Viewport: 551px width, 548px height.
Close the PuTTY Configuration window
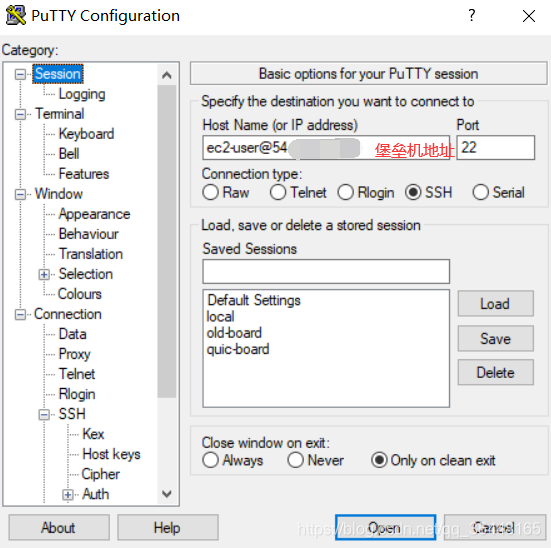529,16
